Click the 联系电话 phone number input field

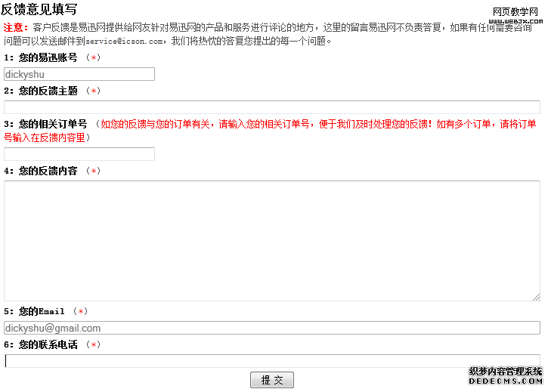pos(272,360)
